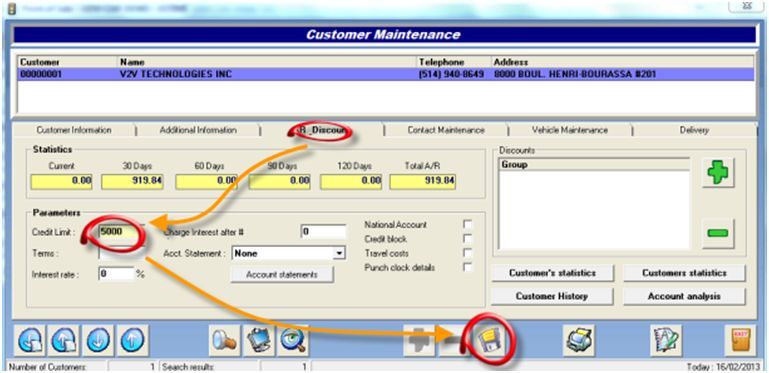Open the flashlight search tool
This screenshot has height=373, width=769.
click(225, 340)
